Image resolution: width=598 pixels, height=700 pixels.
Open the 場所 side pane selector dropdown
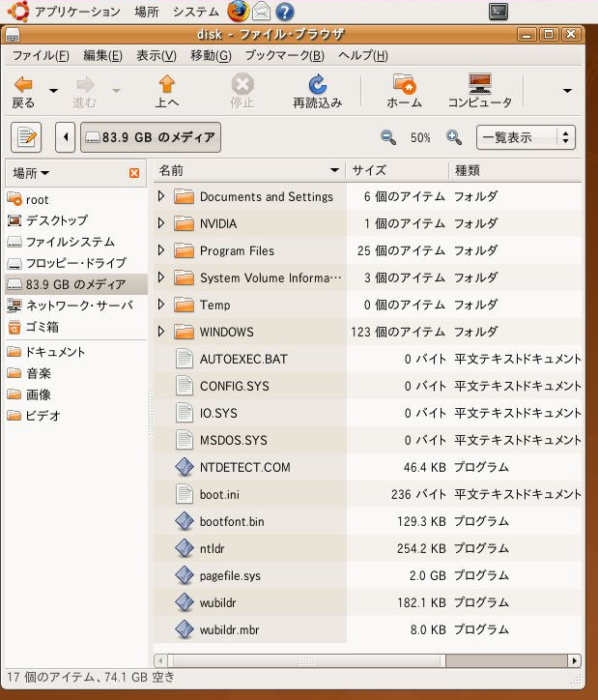[x=31, y=173]
